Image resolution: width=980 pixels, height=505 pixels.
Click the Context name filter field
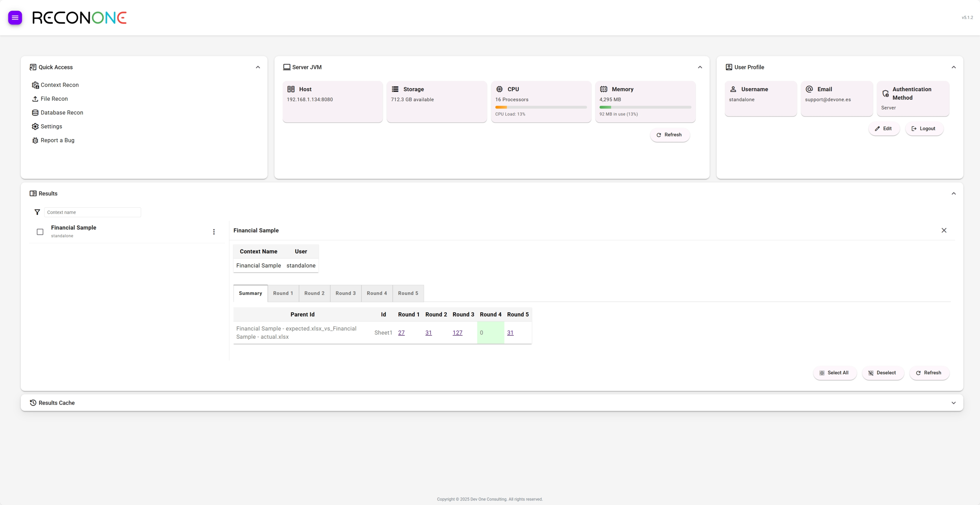pos(92,212)
